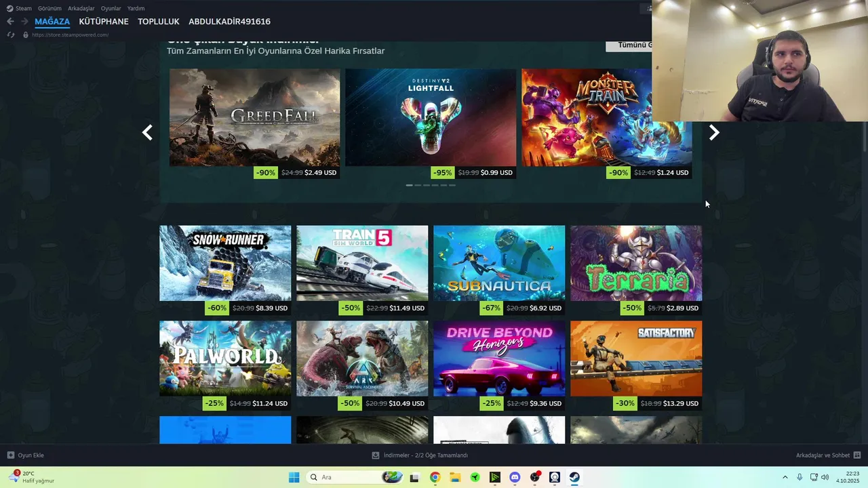Image resolution: width=868 pixels, height=488 pixels.
Task: Click the store URL address
Action: [x=70, y=35]
